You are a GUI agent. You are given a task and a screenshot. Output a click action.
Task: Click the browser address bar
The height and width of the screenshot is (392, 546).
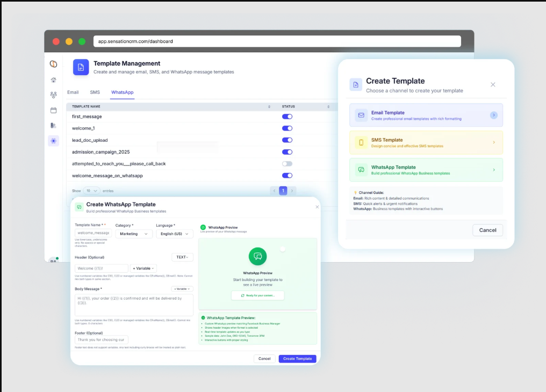click(277, 41)
